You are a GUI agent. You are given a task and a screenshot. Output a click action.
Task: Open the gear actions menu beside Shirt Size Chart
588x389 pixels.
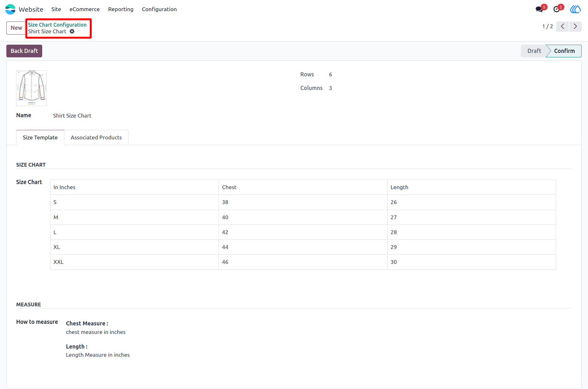click(x=72, y=31)
